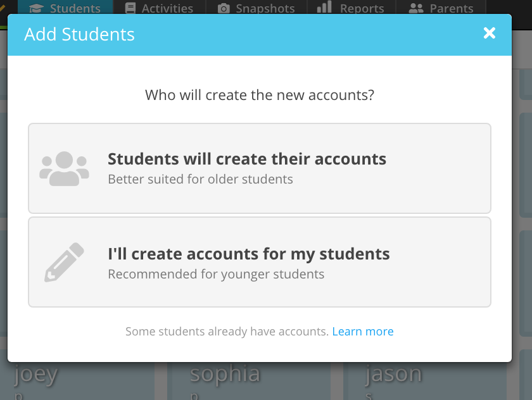Click the Better suited for older students text
Screen dimensions: 532x400
(200, 179)
